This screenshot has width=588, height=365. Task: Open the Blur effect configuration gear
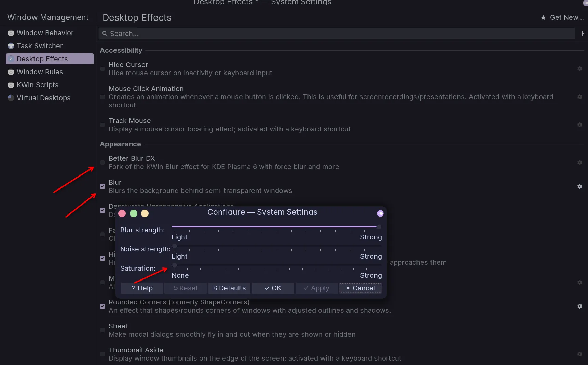(580, 186)
